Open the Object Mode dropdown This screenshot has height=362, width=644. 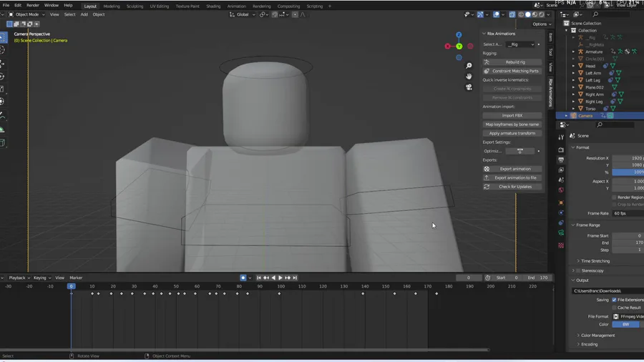point(26,14)
